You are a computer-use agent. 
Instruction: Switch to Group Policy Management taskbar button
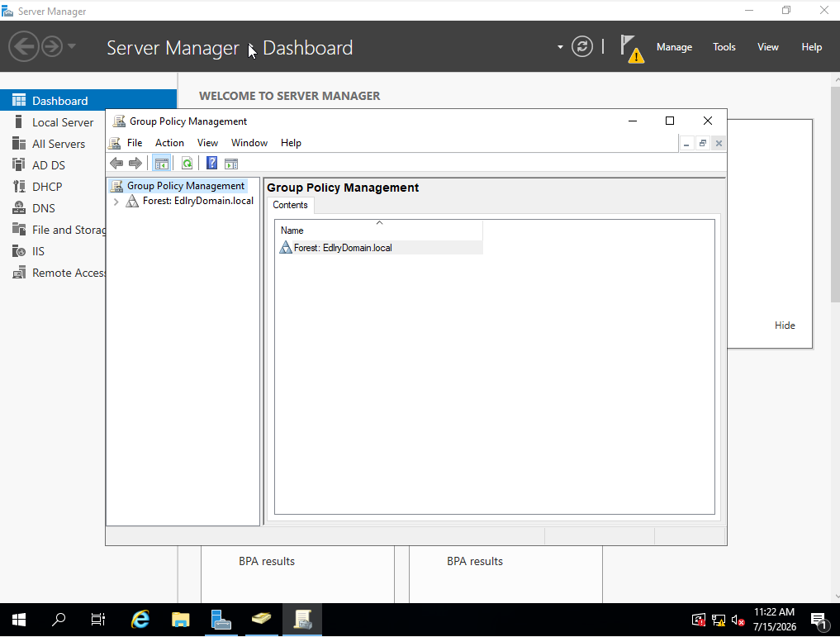(x=302, y=620)
